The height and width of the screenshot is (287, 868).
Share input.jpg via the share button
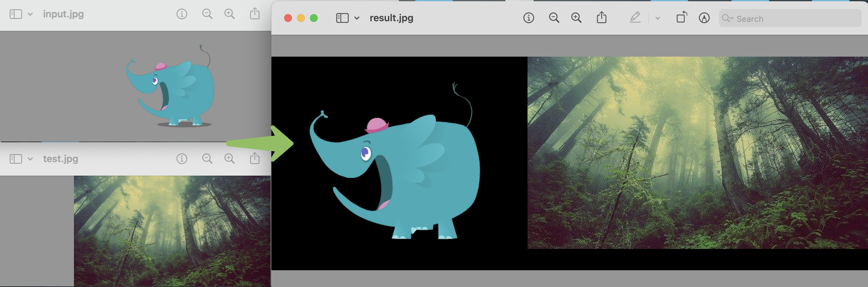[x=255, y=14]
